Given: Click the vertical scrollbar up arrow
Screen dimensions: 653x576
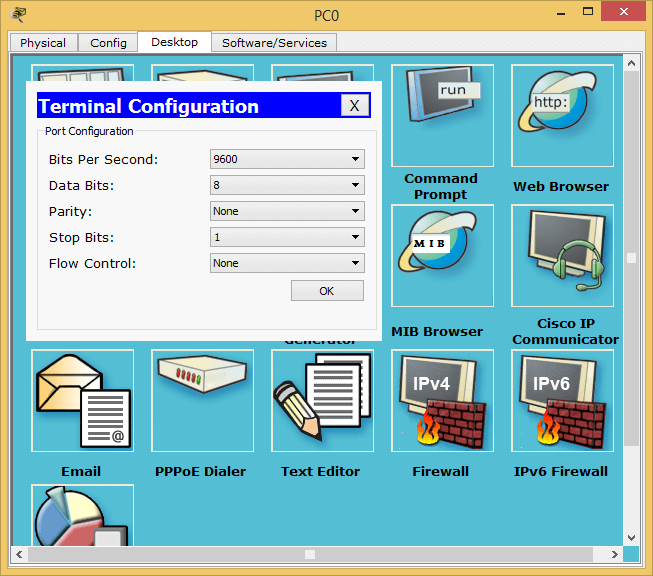Looking at the screenshot, I should point(631,63).
